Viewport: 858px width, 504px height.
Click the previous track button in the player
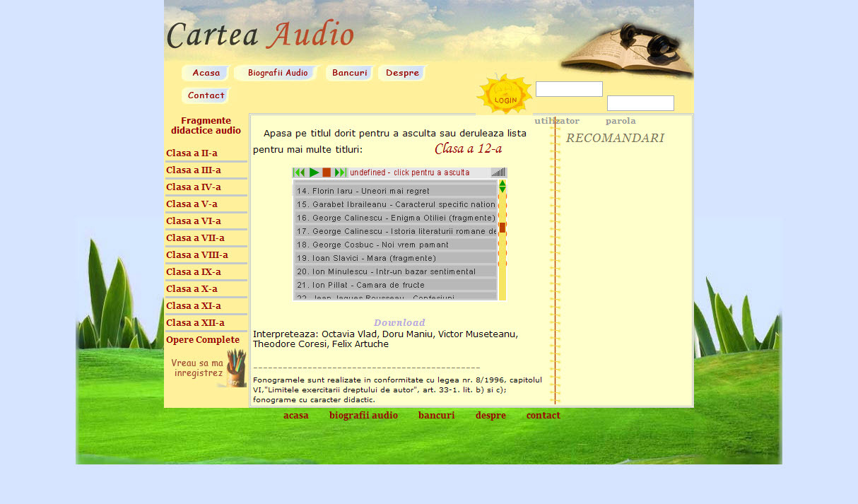pyautogui.click(x=300, y=172)
